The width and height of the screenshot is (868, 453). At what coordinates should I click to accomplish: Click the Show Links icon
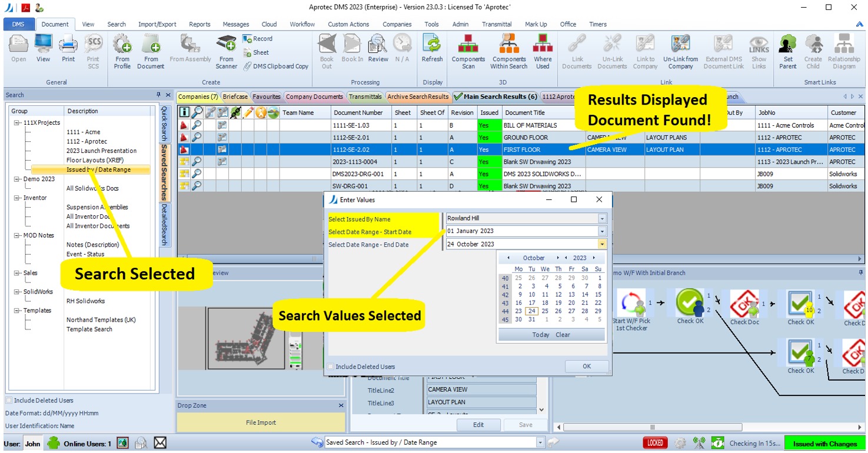[x=759, y=52]
